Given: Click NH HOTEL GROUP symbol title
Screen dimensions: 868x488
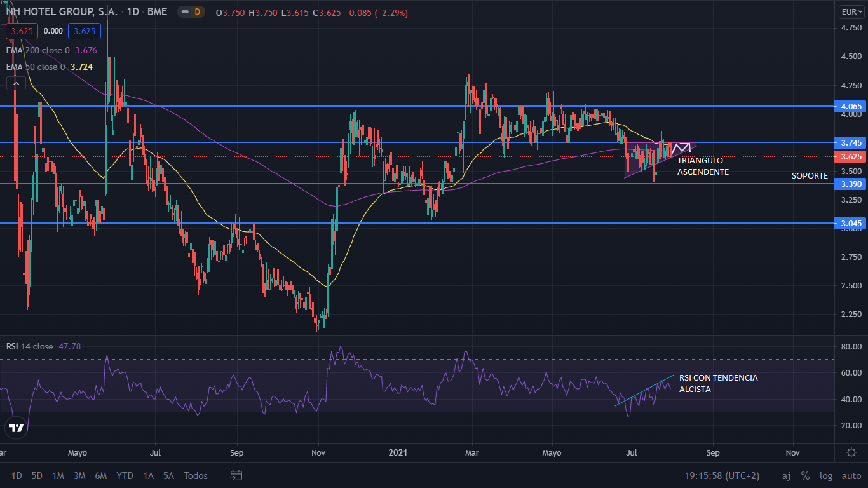Looking at the screenshot, I should pos(57,12).
